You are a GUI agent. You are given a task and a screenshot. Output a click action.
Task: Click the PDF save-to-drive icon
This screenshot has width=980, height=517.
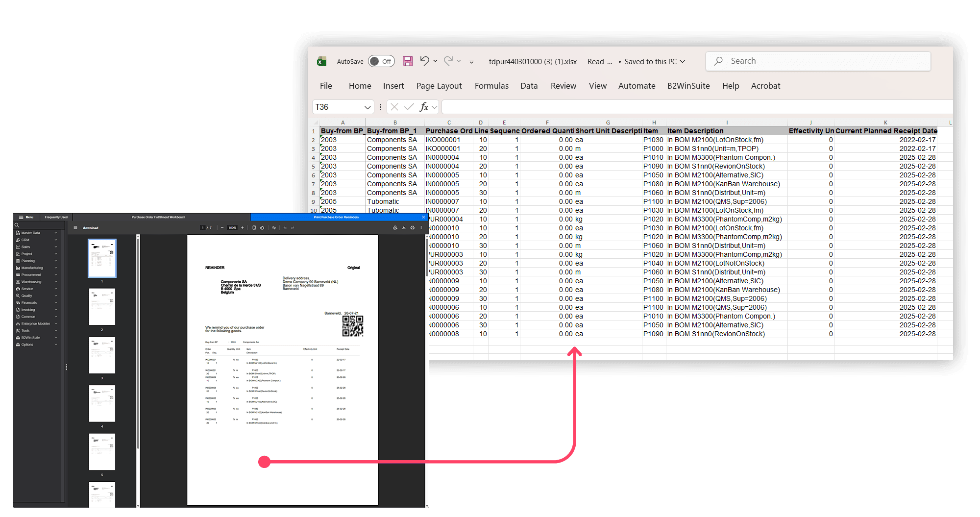coord(395,228)
